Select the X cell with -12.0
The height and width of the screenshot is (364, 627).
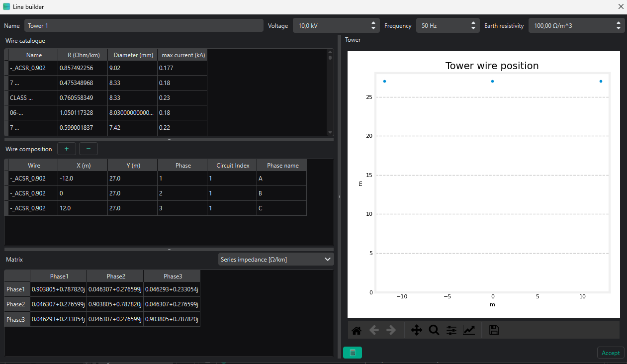tap(83, 179)
